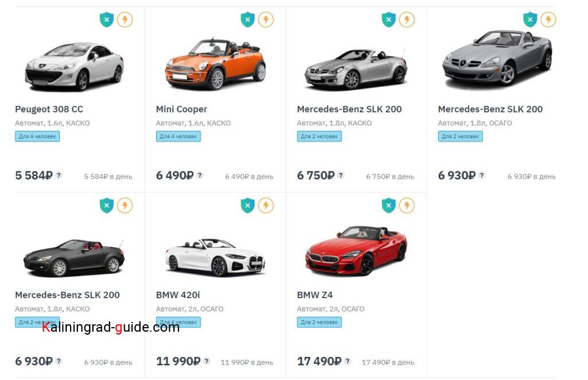This screenshot has height=380, width=588.
Task: Open the BMW Z4 title link
Action: 315,295
